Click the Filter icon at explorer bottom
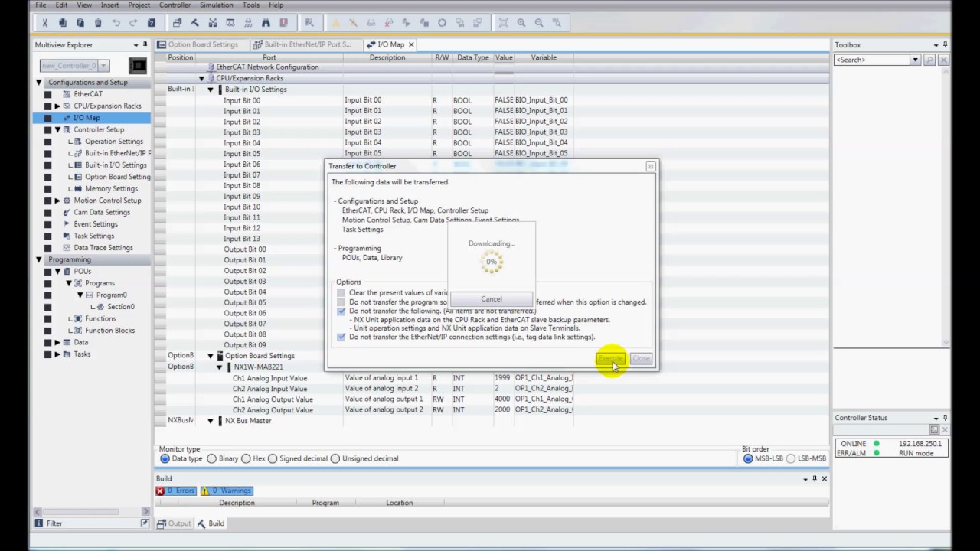The image size is (980, 551). [x=39, y=523]
